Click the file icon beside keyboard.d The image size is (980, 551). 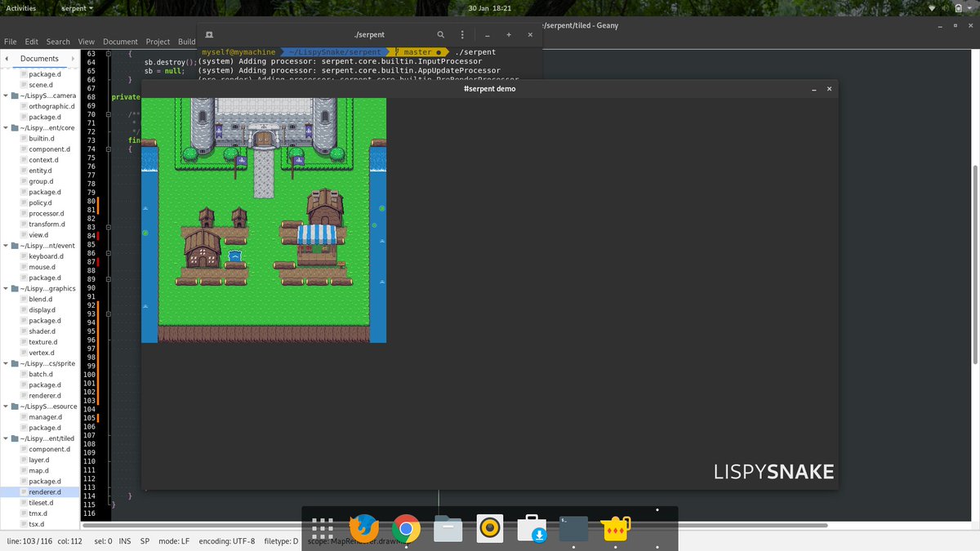(22, 256)
